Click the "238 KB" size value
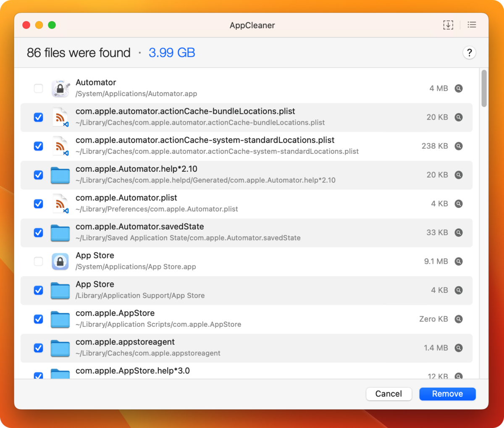 tap(435, 146)
